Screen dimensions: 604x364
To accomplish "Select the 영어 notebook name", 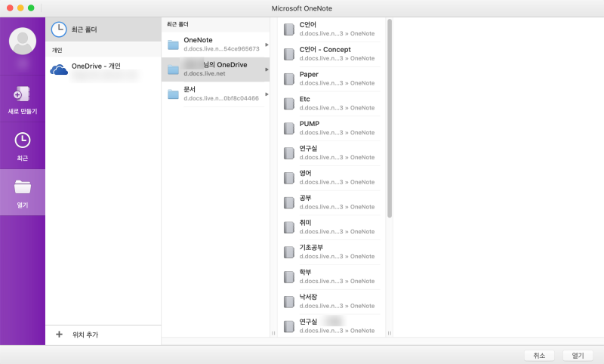I will pyautogui.click(x=305, y=173).
